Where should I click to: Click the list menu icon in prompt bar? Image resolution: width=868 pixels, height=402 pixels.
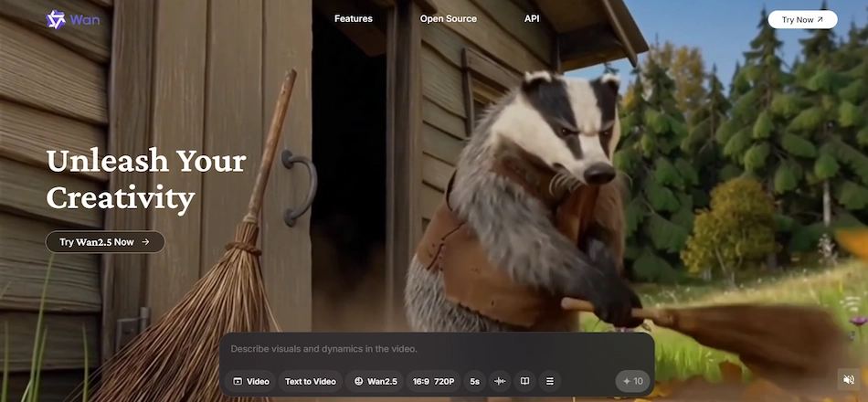click(x=549, y=381)
